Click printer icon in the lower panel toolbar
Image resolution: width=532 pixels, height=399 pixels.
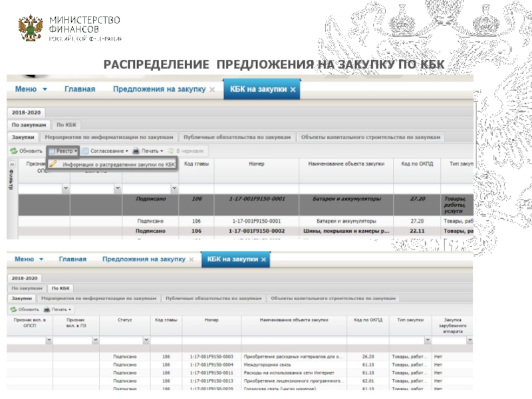[x=47, y=309]
